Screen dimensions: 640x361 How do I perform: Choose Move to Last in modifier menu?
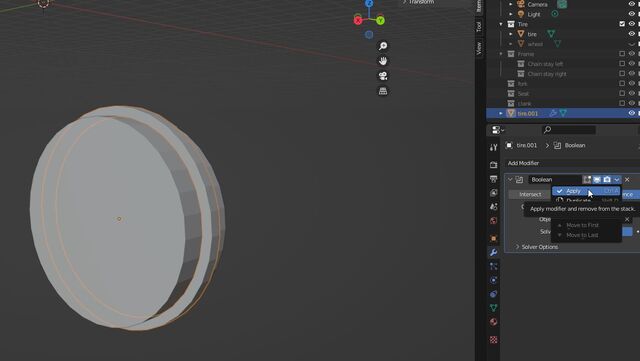click(586, 235)
